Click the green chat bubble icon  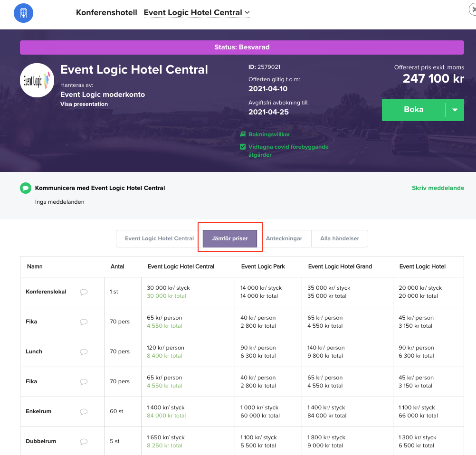pos(26,188)
